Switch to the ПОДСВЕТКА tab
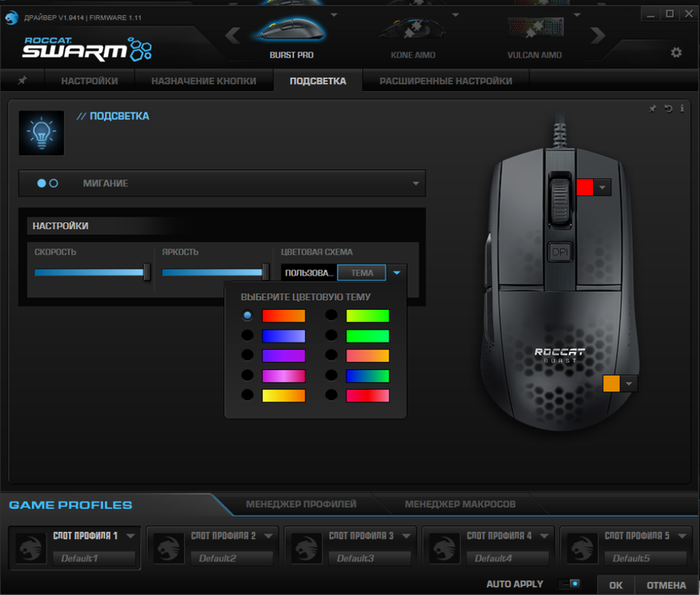This screenshot has width=700, height=595. pos(318,81)
